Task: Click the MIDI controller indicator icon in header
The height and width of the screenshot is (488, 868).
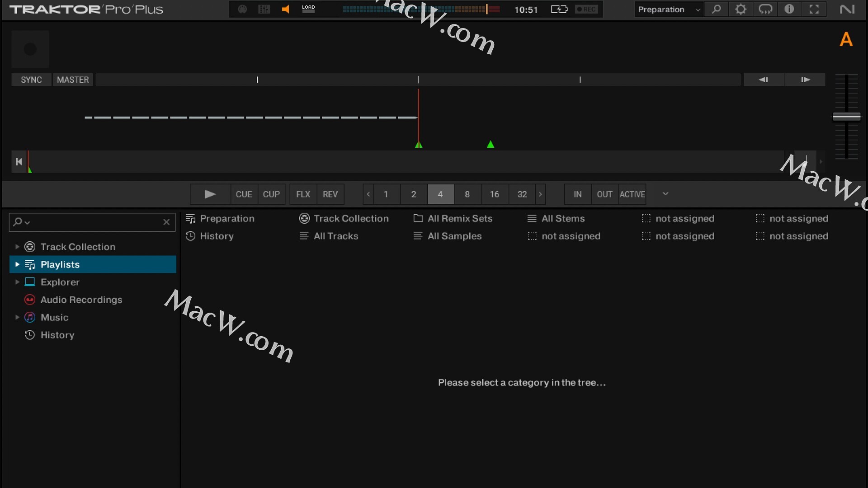Action: tap(242, 9)
